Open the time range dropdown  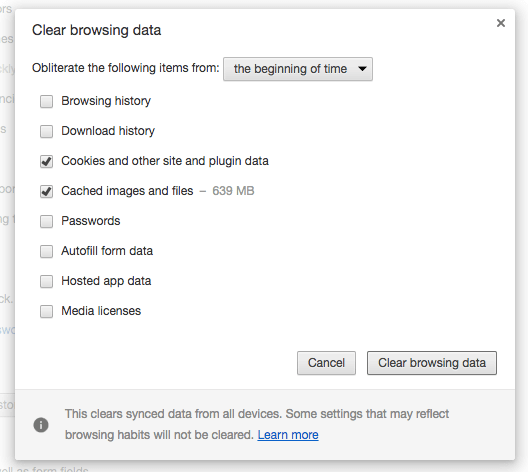(298, 69)
